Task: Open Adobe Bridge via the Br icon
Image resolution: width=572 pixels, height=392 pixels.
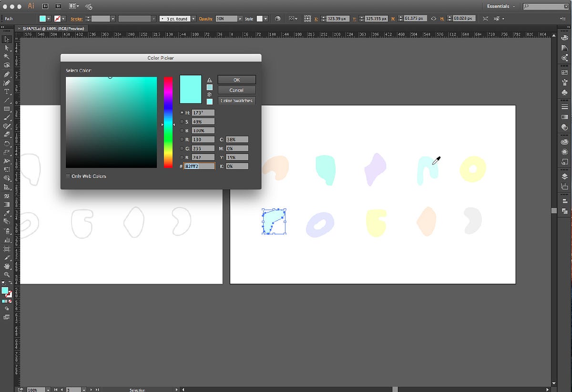Action: (45, 6)
